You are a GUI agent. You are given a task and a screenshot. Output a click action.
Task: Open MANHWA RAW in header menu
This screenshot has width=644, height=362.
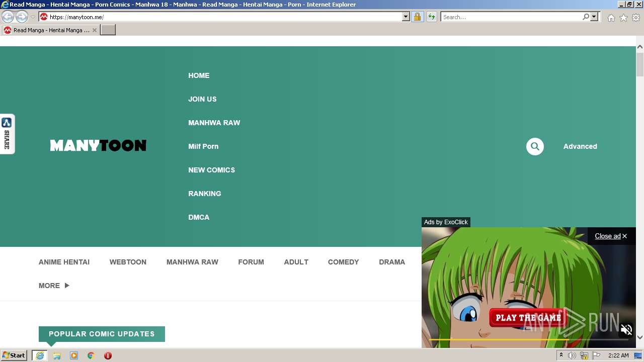click(214, 123)
